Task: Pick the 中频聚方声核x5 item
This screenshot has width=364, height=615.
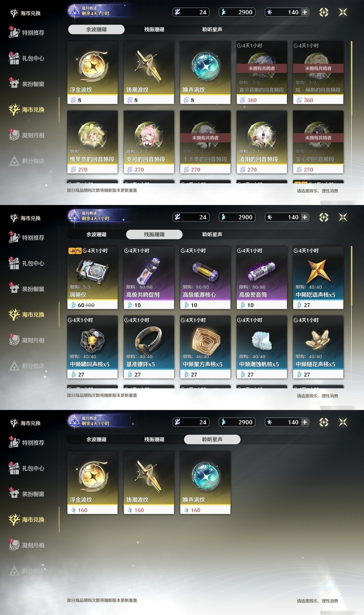Action: pos(205,347)
